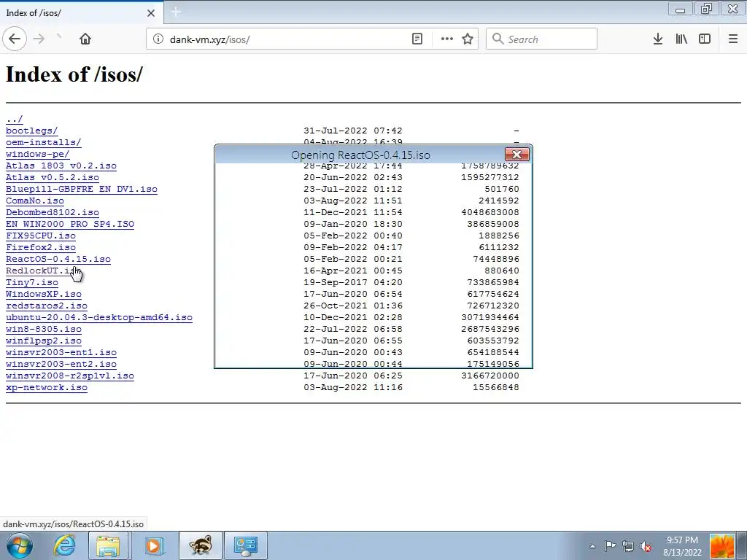Bookmark this page with the star icon
This screenshot has height=560, width=747.
[x=468, y=39]
